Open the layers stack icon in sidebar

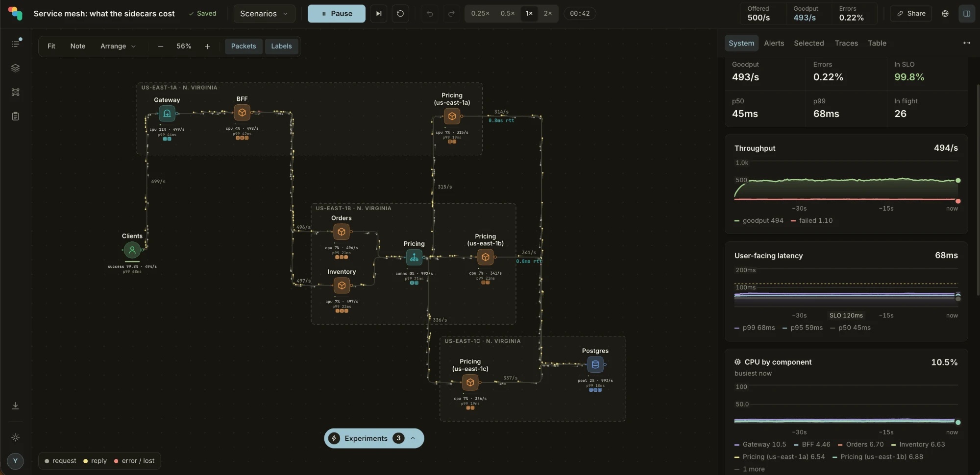point(15,68)
